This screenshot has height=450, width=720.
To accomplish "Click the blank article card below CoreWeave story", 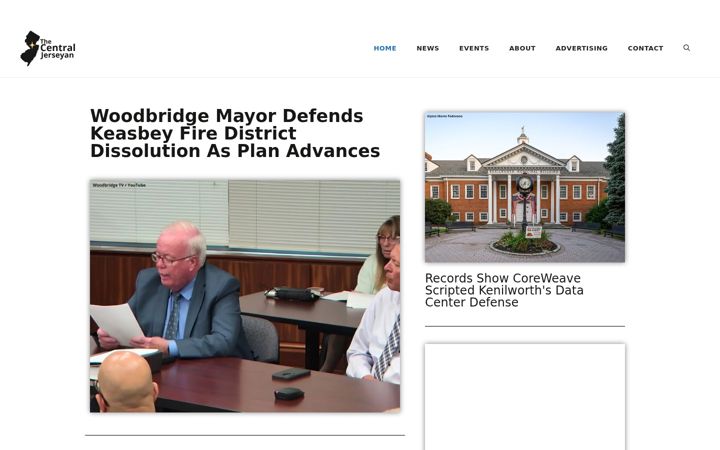I will (525, 397).
